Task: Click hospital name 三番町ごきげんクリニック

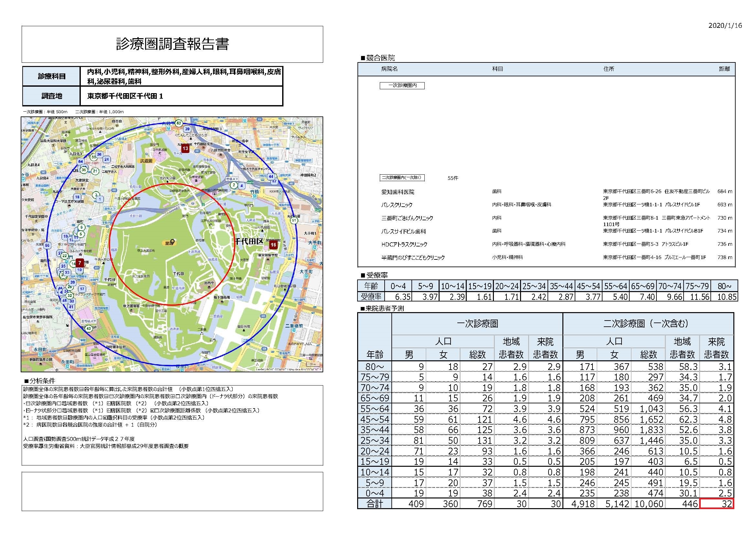Action: [407, 218]
